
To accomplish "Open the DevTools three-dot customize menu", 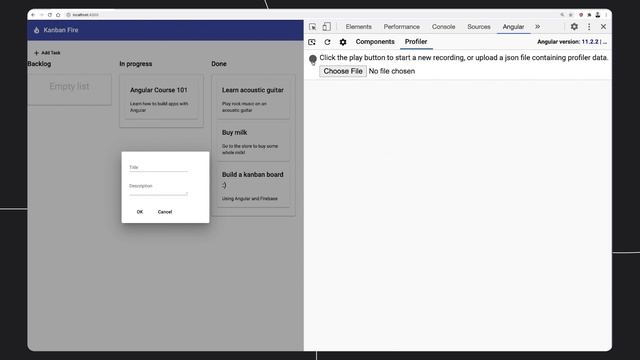I will tap(589, 27).
